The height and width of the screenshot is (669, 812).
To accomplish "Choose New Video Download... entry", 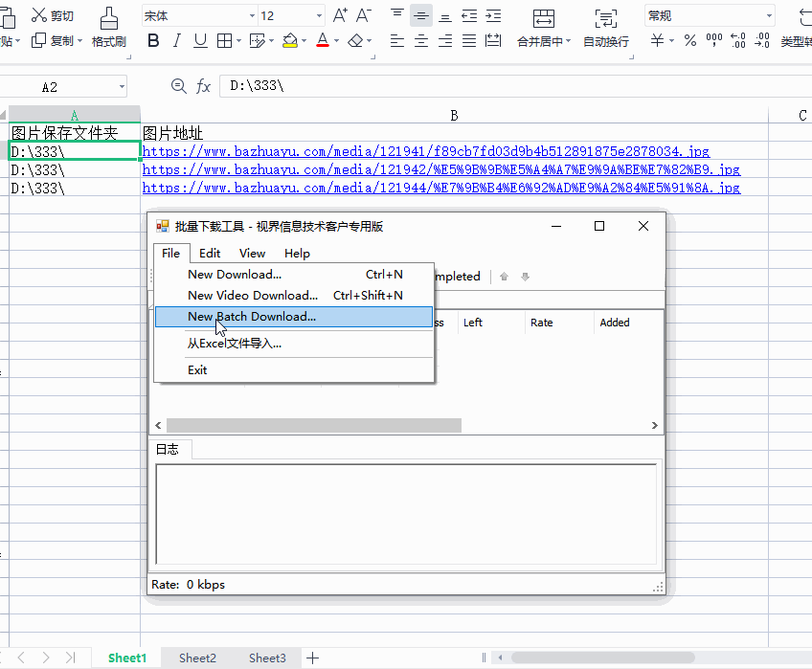I will (294, 295).
